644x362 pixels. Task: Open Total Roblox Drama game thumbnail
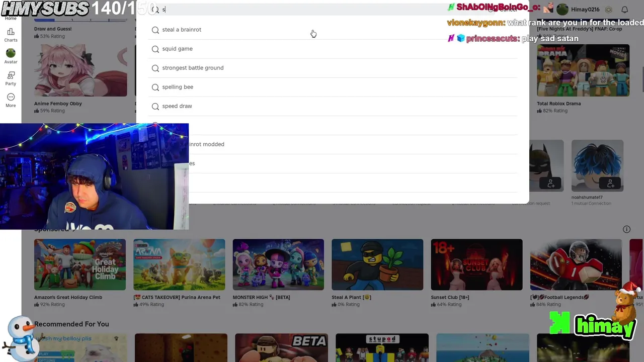583,70
